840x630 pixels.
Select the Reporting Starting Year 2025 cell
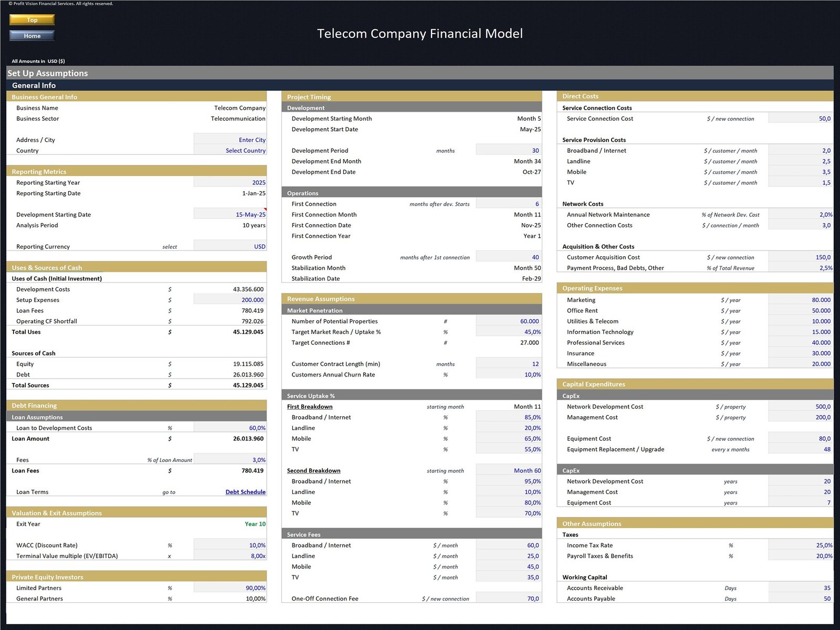tap(230, 183)
